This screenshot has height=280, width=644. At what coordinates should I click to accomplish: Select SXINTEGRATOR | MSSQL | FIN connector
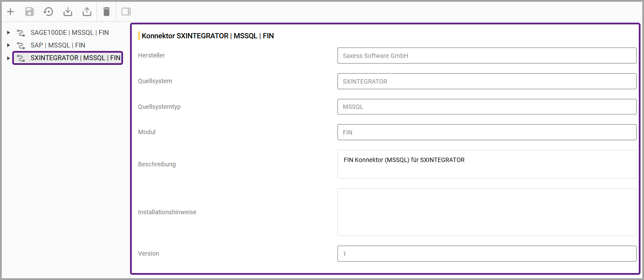75,58
